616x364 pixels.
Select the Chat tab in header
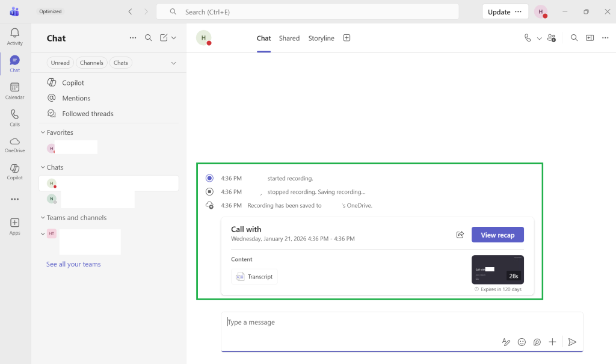[x=263, y=38]
